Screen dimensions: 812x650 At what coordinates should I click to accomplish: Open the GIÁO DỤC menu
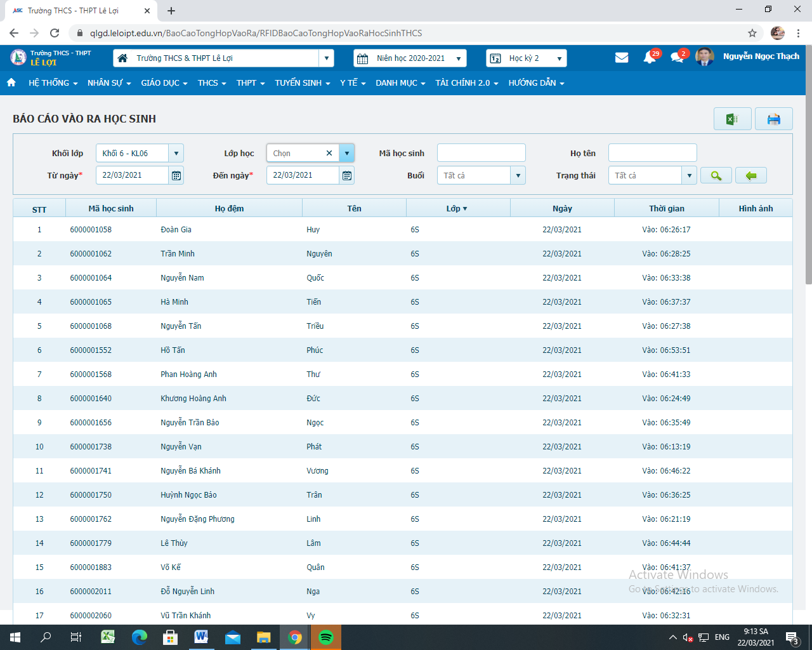(x=164, y=83)
